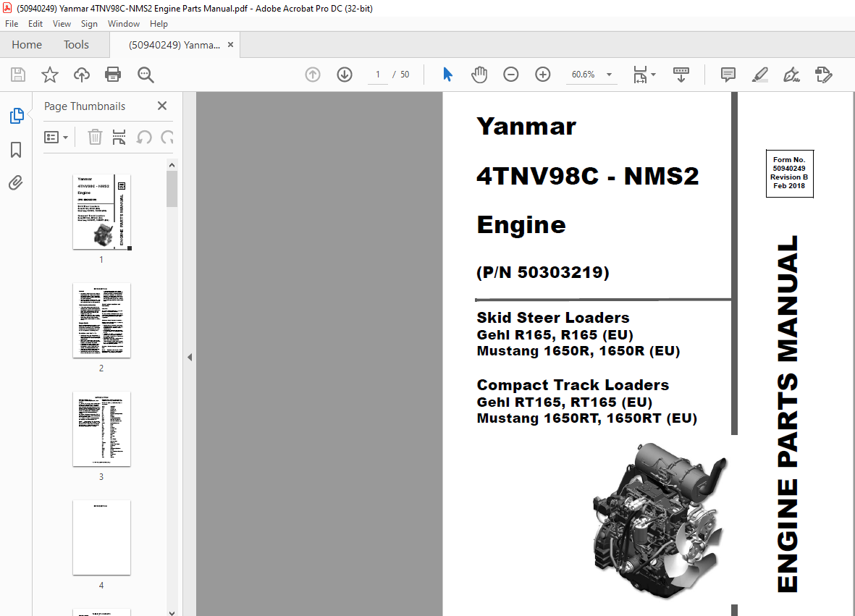Rotate page counterclockwise in thumbnails panel
The width and height of the screenshot is (855, 616).
tap(144, 137)
